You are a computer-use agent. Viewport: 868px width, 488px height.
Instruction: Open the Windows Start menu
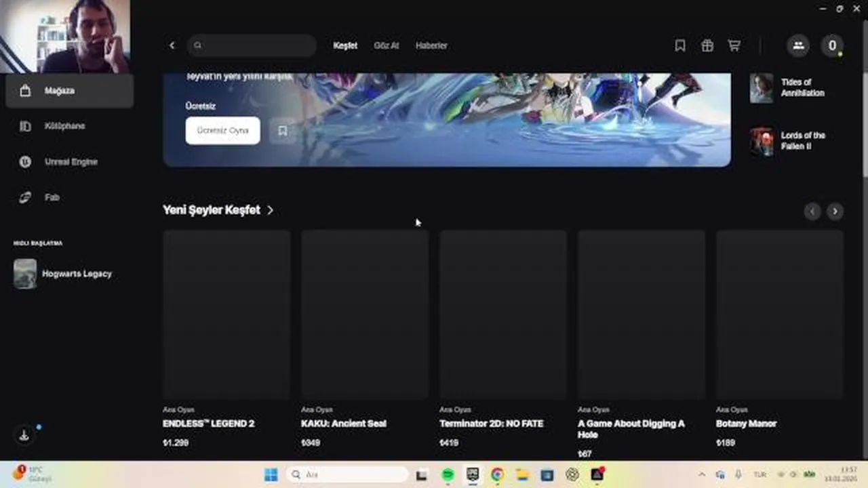(x=271, y=474)
